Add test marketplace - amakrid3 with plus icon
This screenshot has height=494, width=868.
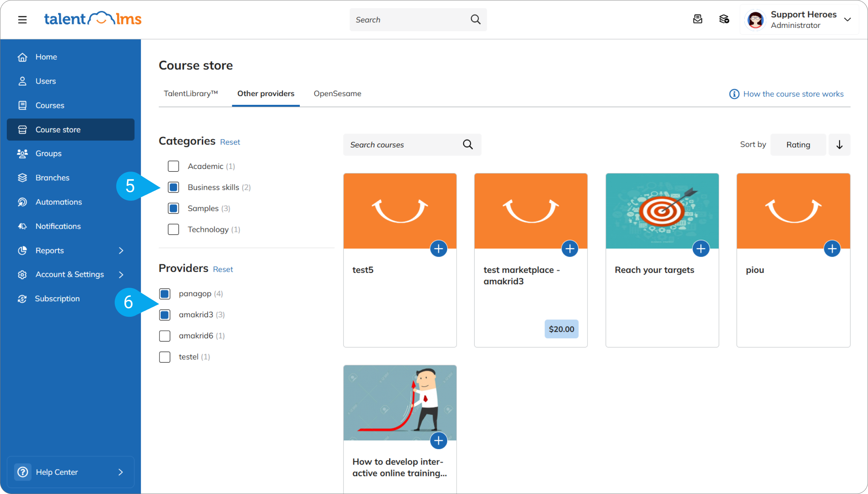pos(570,249)
